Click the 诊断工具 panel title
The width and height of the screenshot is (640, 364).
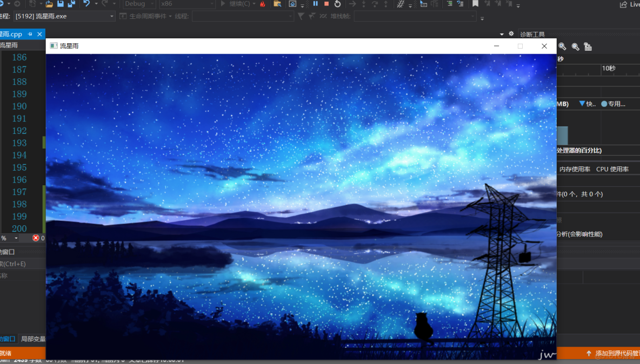532,34
